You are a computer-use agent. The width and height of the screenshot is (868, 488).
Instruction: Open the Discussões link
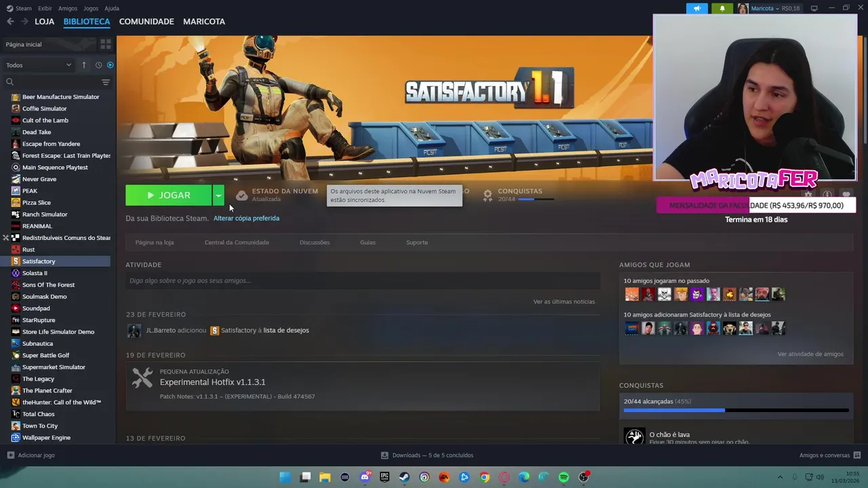(315, 242)
